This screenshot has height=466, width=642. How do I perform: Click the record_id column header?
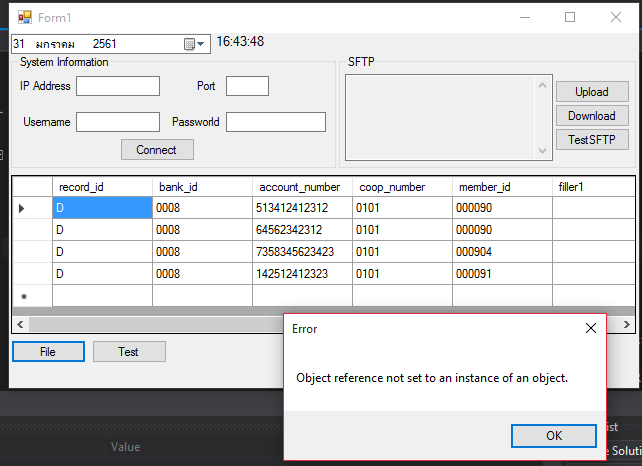tap(102, 187)
